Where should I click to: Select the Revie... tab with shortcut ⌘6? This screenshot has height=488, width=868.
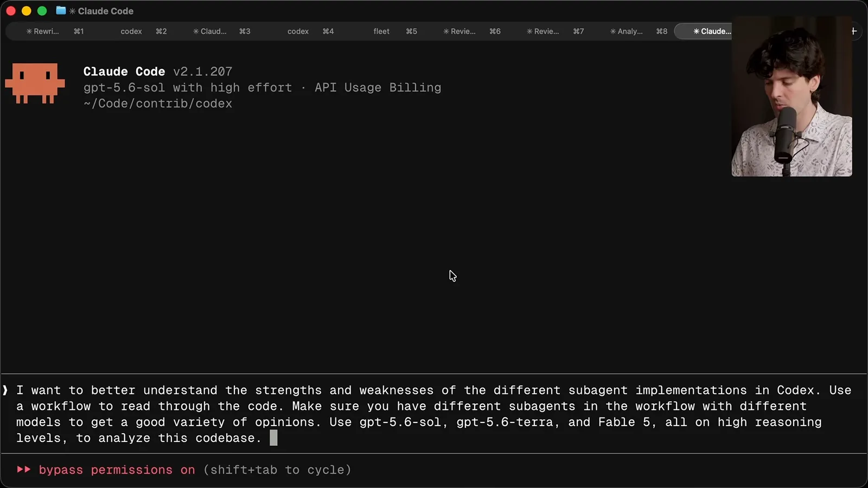(471, 31)
